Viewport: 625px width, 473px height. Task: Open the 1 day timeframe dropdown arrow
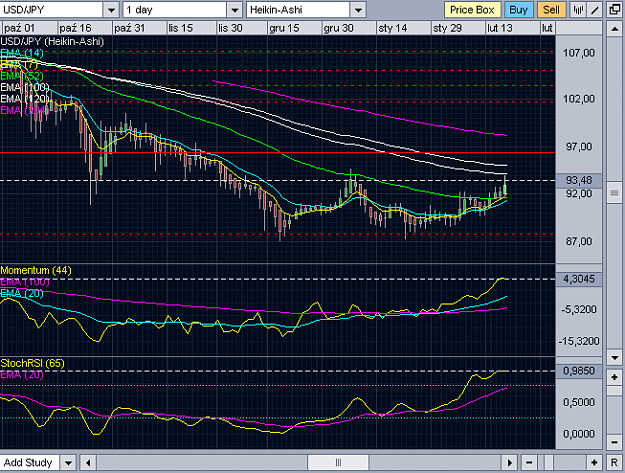[x=235, y=10]
